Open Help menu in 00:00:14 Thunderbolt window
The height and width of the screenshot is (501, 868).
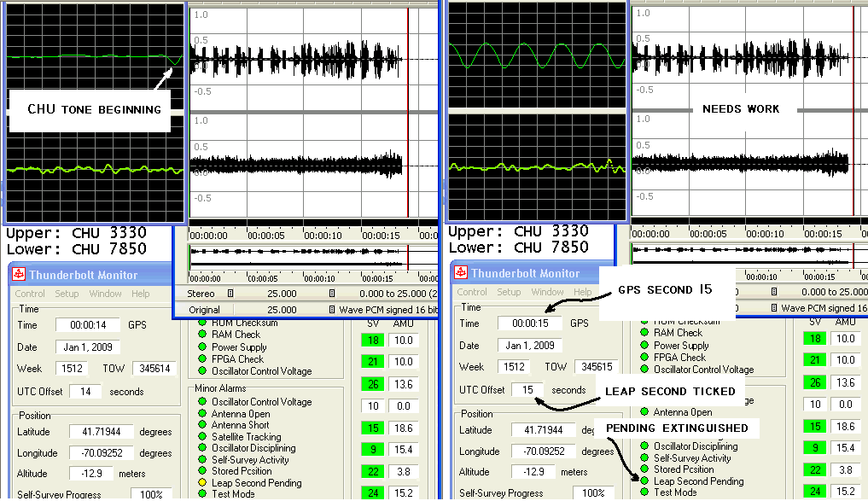tap(141, 294)
